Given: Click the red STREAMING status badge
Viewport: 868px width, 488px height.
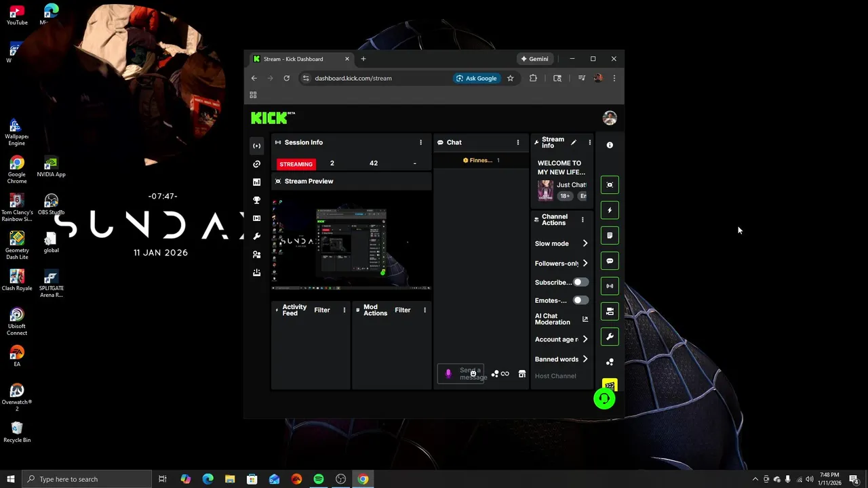Looking at the screenshot, I should point(296,164).
